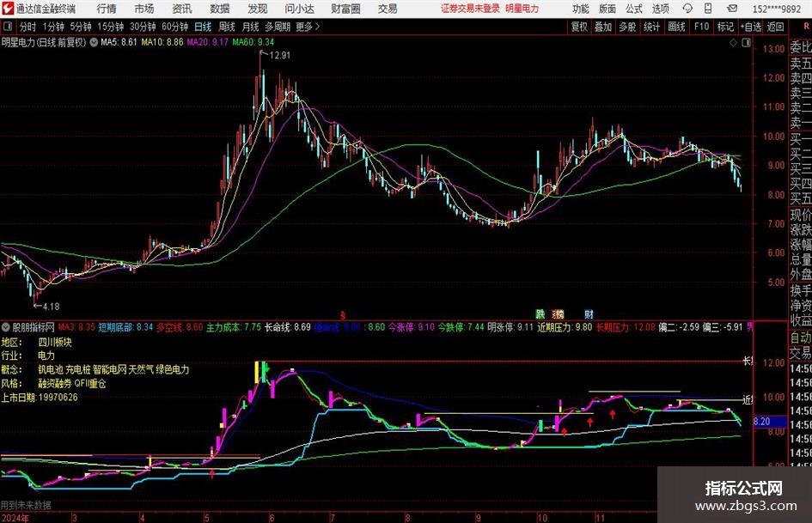This screenshot has height=523, width=812.
Task: Click the 通达信 red logo icon
Action: pyautogui.click(x=8, y=9)
